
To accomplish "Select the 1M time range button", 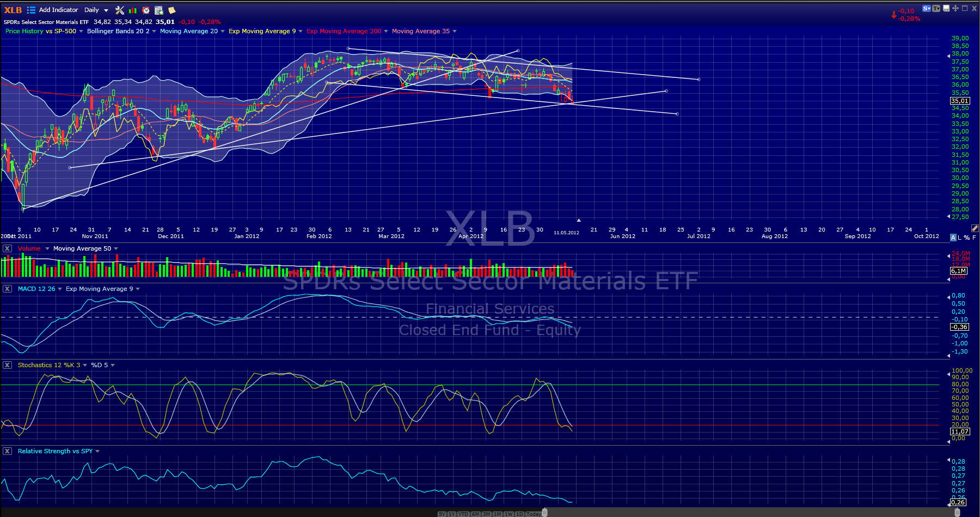I will tap(498, 514).
